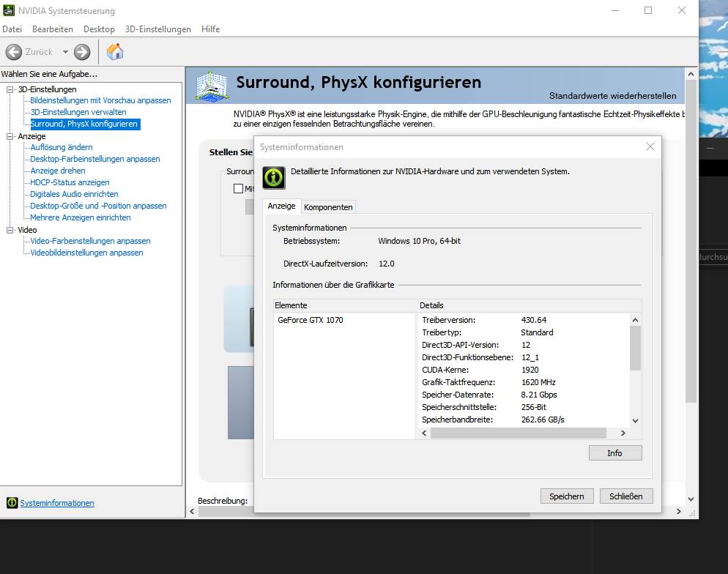The width and height of the screenshot is (728, 574).
Task: Click the details list scroll left arrow
Action: 424,433
